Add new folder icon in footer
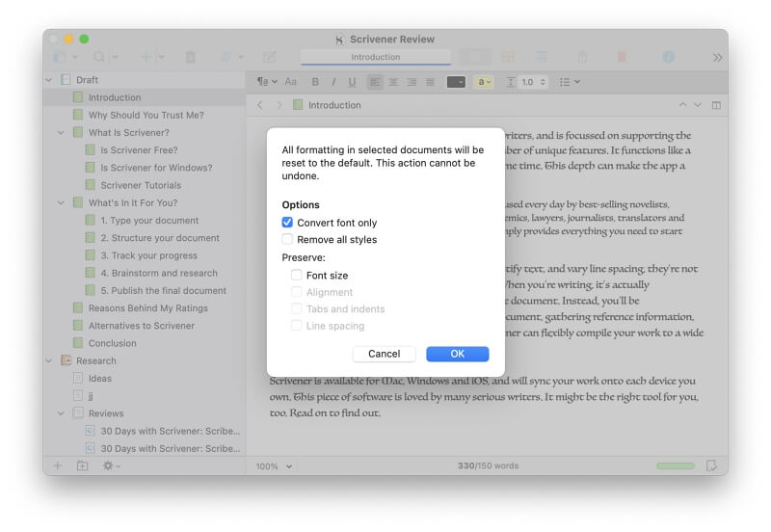 click(x=82, y=465)
